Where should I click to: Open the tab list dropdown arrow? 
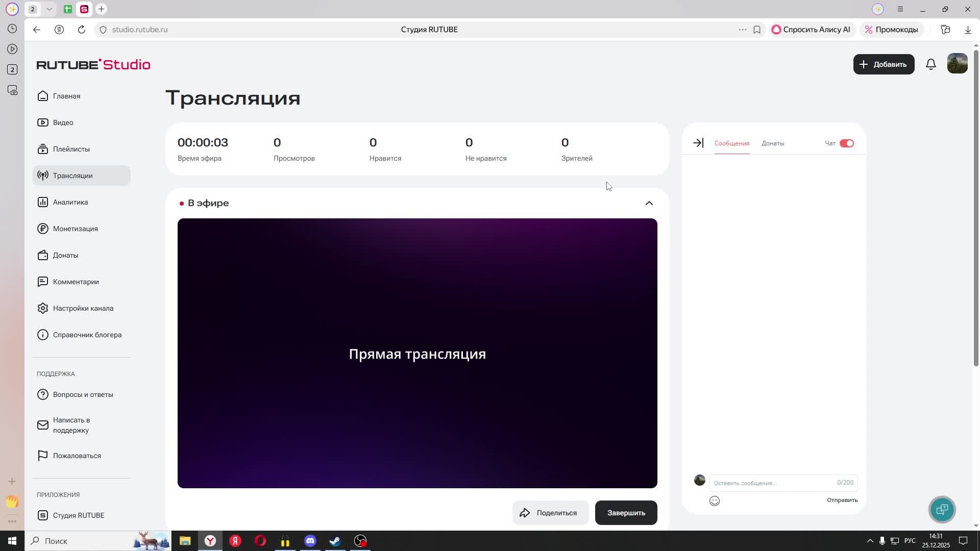pos(49,9)
